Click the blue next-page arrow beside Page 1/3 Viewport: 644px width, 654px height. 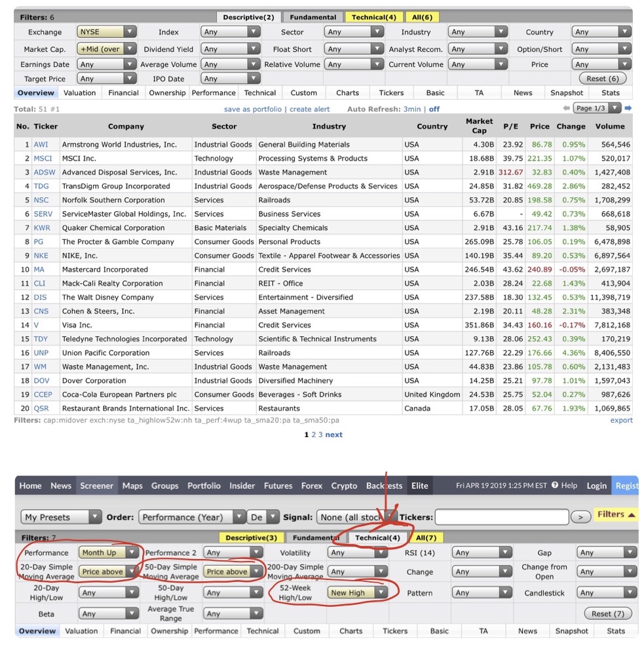628,108
